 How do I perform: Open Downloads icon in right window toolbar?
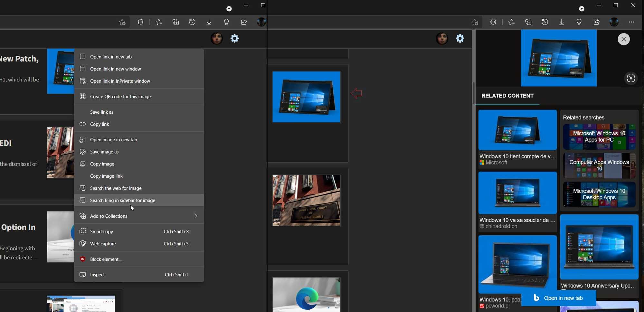pyautogui.click(x=562, y=22)
